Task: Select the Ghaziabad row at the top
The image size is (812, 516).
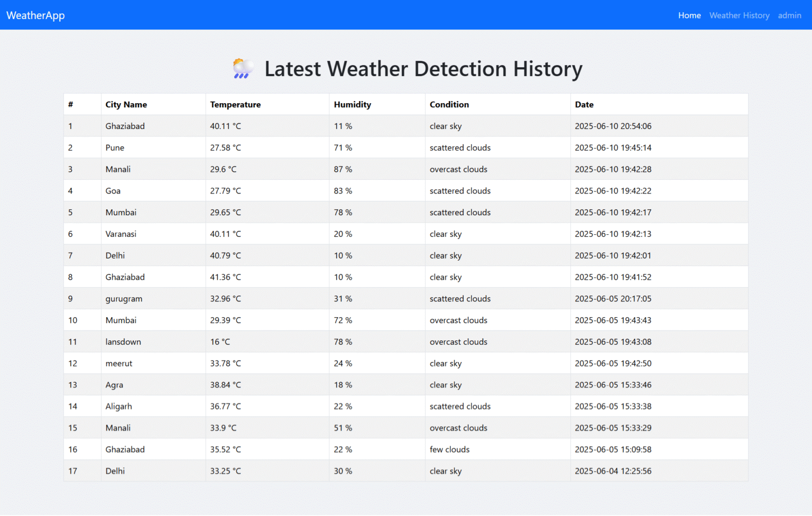Action: [125, 126]
